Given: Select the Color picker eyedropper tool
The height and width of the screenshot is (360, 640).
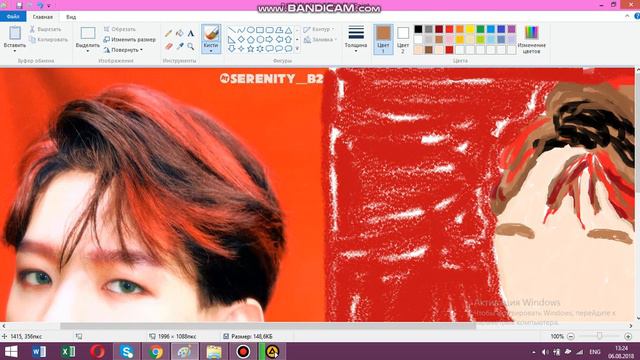Looking at the screenshot, I should click(x=180, y=46).
